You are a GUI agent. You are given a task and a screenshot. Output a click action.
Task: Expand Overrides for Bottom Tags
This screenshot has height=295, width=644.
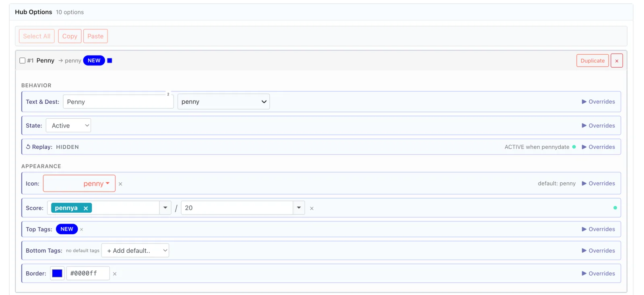[598, 251]
